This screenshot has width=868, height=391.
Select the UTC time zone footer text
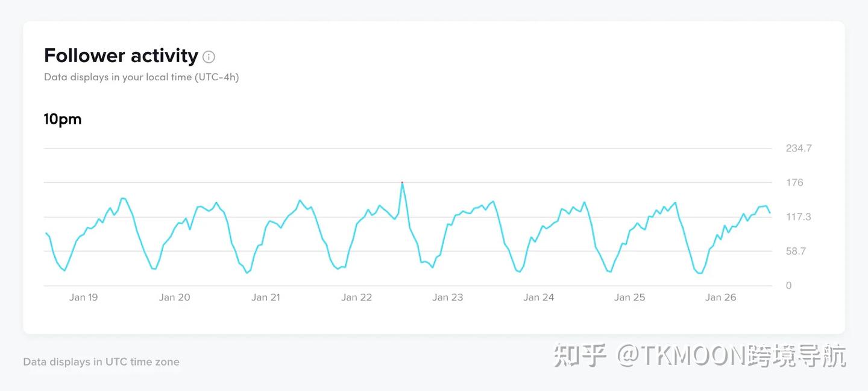click(x=101, y=361)
